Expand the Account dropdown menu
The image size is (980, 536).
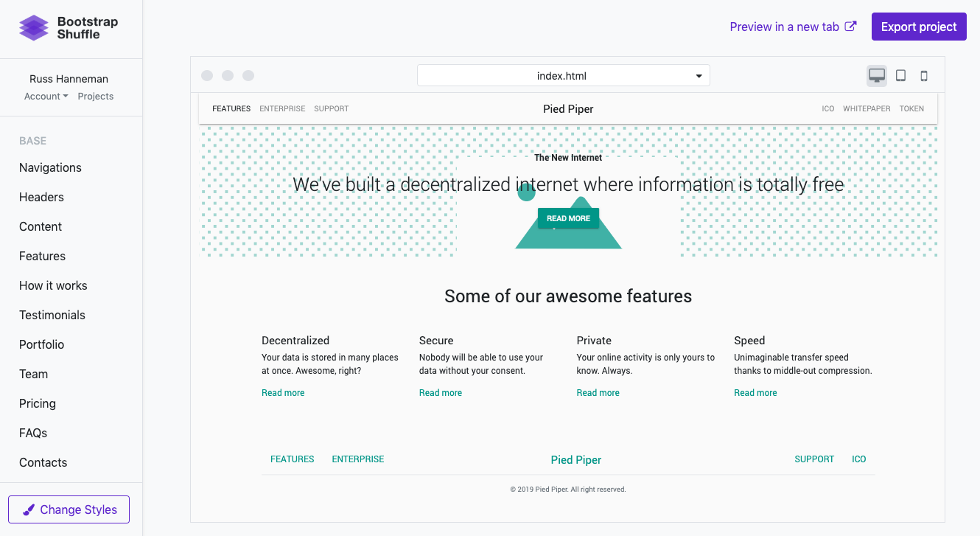tap(46, 97)
